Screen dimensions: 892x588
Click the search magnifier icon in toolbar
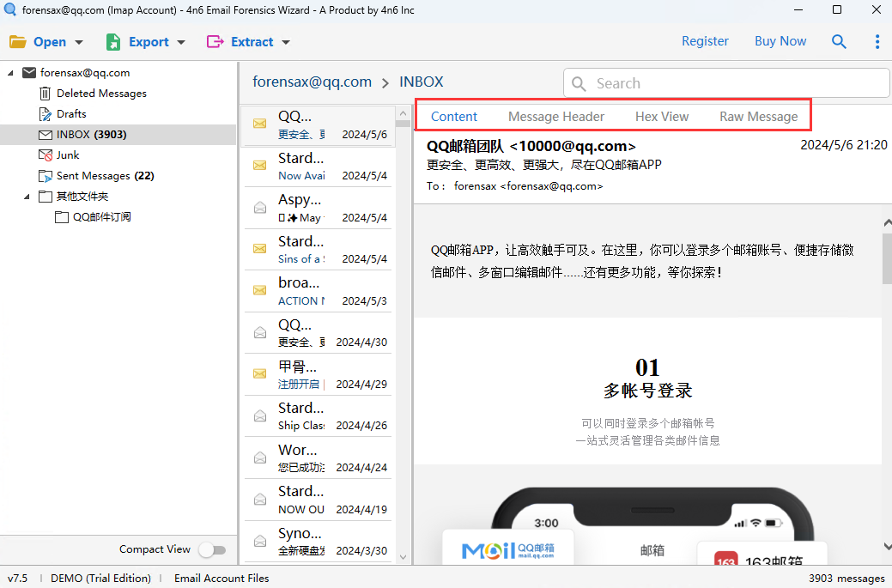pyautogui.click(x=839, y=41)
